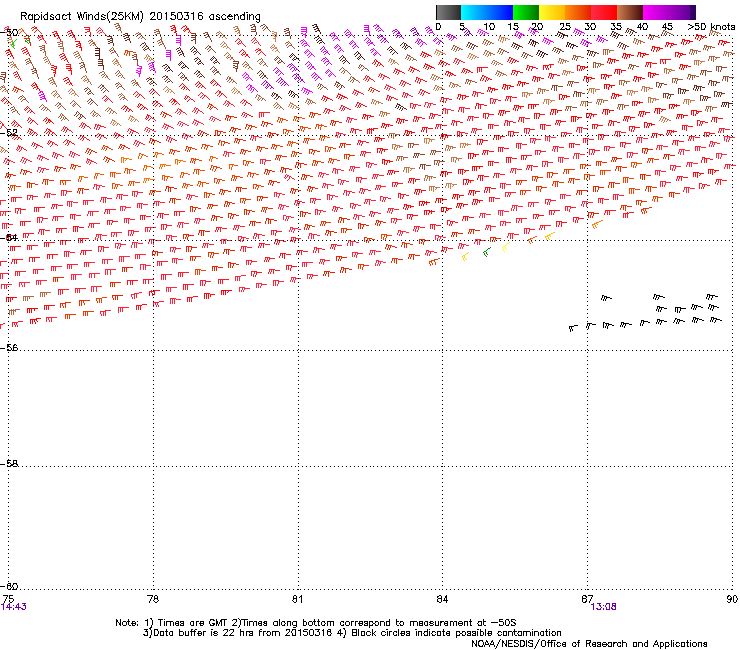Click the 87 longitude axis label
The height and width of the screenshot is (650, 740).
587,599
